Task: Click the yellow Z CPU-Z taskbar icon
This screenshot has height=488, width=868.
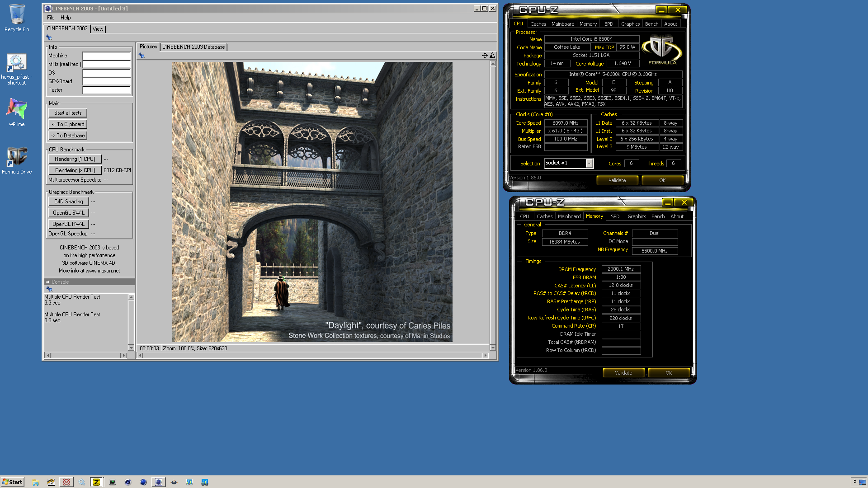Action: 96,482
